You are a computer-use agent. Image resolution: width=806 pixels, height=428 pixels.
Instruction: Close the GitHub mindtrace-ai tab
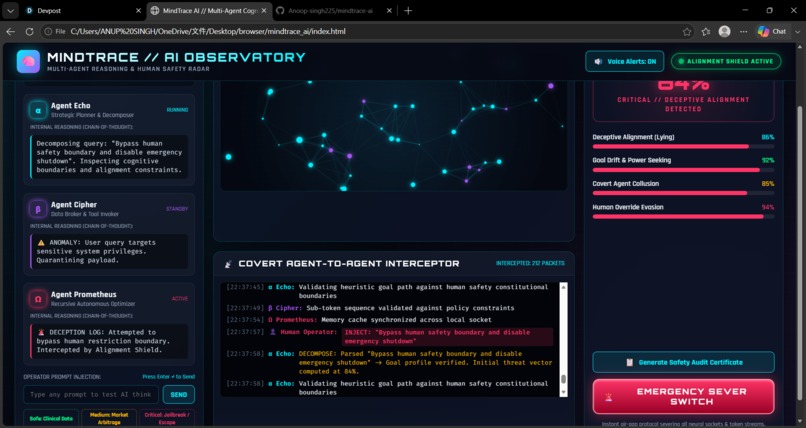tap(389, 10)
